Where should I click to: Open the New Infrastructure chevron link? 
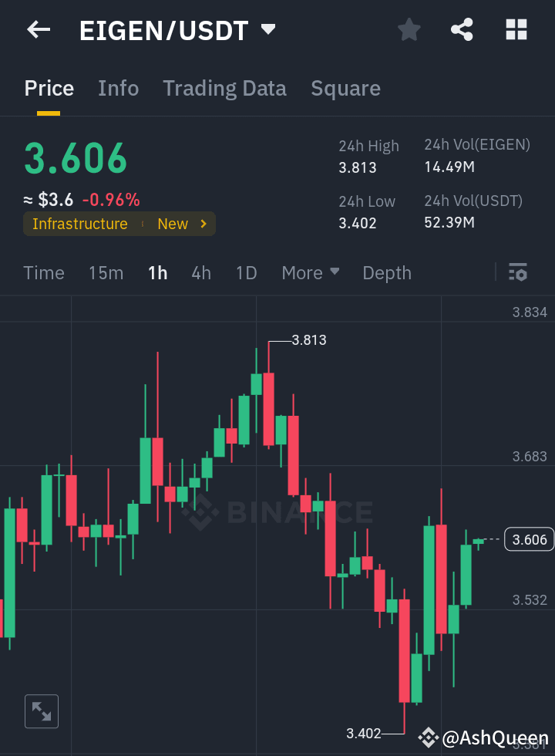[x=203, y=224]
